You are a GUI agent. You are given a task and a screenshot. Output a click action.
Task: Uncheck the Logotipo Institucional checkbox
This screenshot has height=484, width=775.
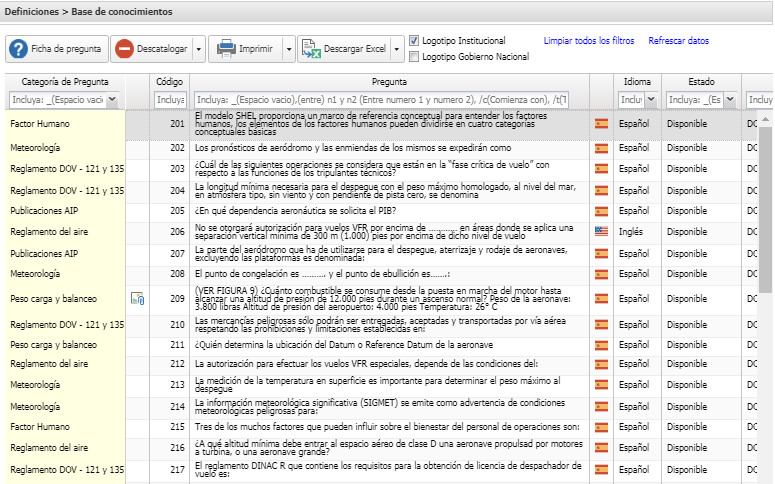[414, 41]
